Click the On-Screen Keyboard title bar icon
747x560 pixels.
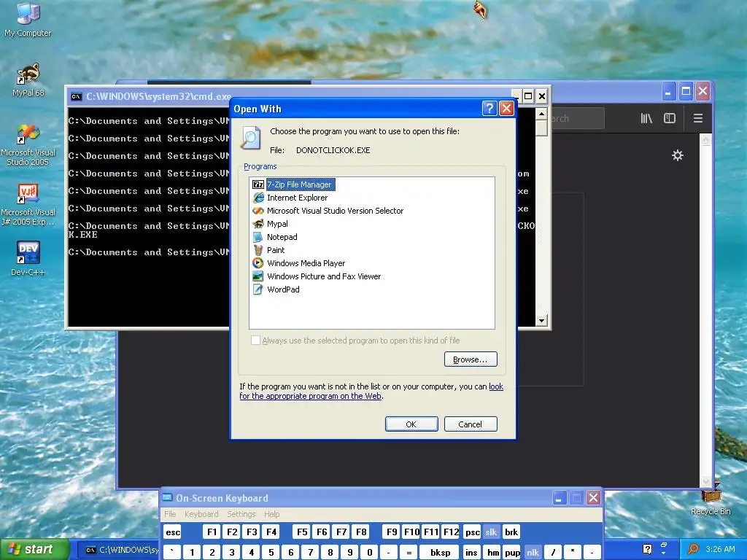[x=167, y=497]
